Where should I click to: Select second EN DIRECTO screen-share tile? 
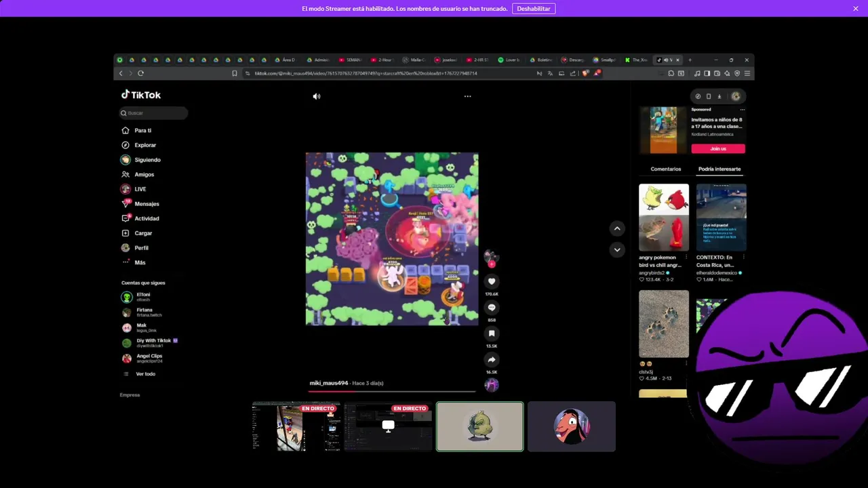[x=388, y=426]
